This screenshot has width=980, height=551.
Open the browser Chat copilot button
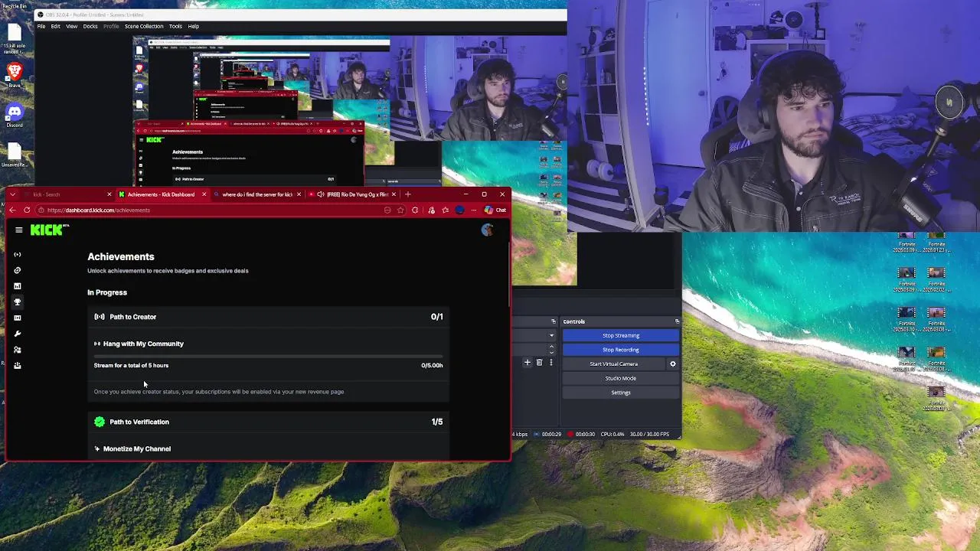click(x=495, y=210)
